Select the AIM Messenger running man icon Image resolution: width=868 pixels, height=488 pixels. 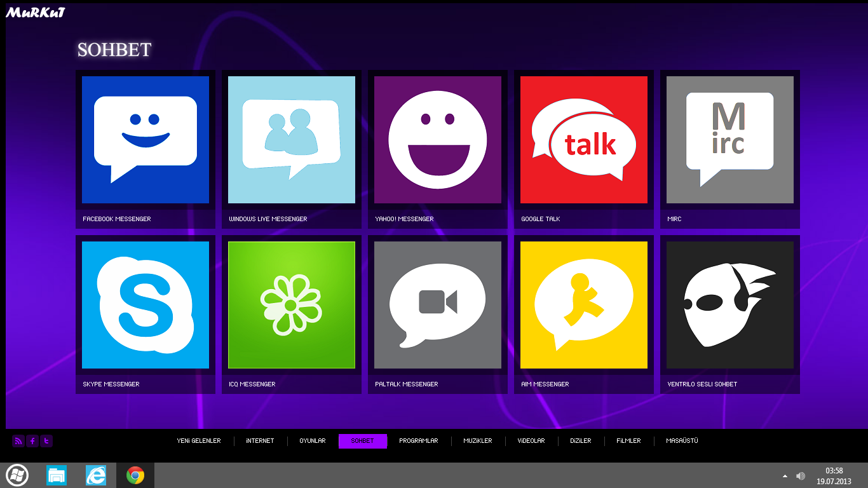tap(584, 305)
